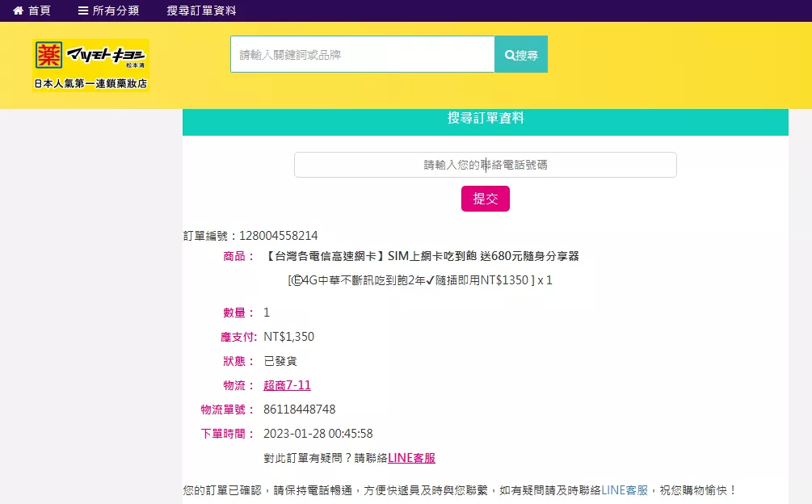The height and width of the screenshot is (504, 812).
Task: Select the 下單時間 label
Action: (227, 434)
